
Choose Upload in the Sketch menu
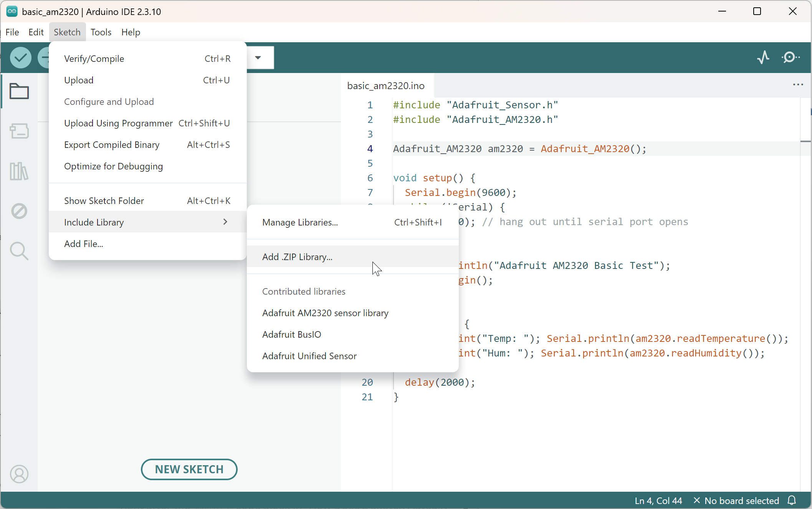148,80
